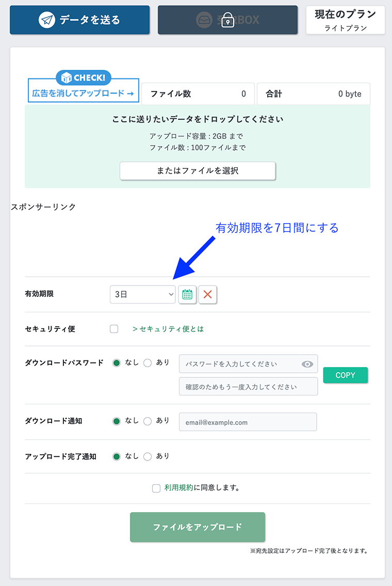Focus the email@example.com notification field
Screen dimensions: 392x586
[248, 422]
